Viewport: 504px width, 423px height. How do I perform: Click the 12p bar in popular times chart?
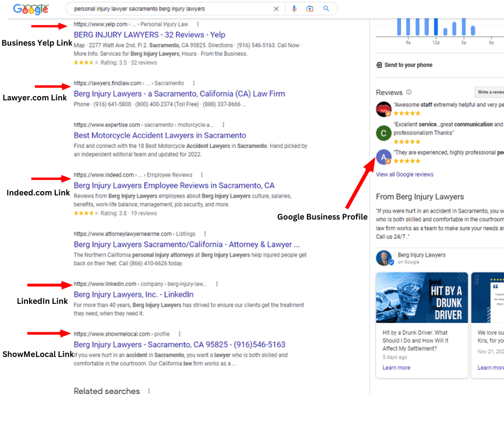[x=436, y=27]
